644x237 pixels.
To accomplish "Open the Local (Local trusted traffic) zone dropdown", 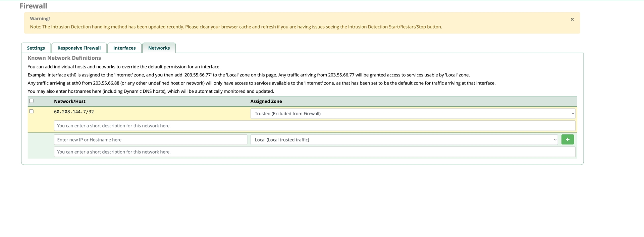I will click(x=404, y=140).
